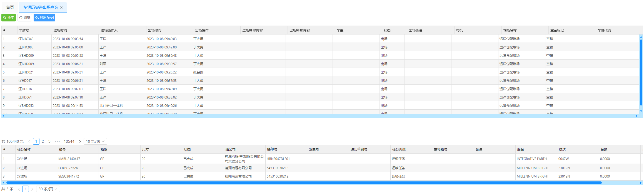Image resolution: width=644 pixels, height=192 pixels.
Task: Click the 刷新 refresh button
Action: [25, 18]
